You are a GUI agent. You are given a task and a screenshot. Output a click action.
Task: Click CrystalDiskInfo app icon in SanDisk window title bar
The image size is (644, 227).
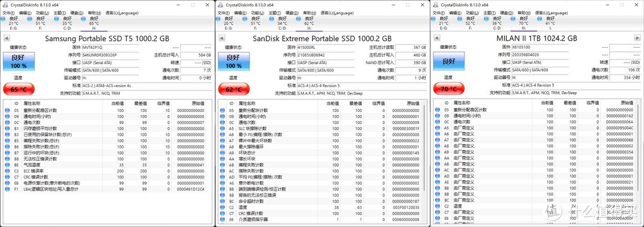pos(220,5)
